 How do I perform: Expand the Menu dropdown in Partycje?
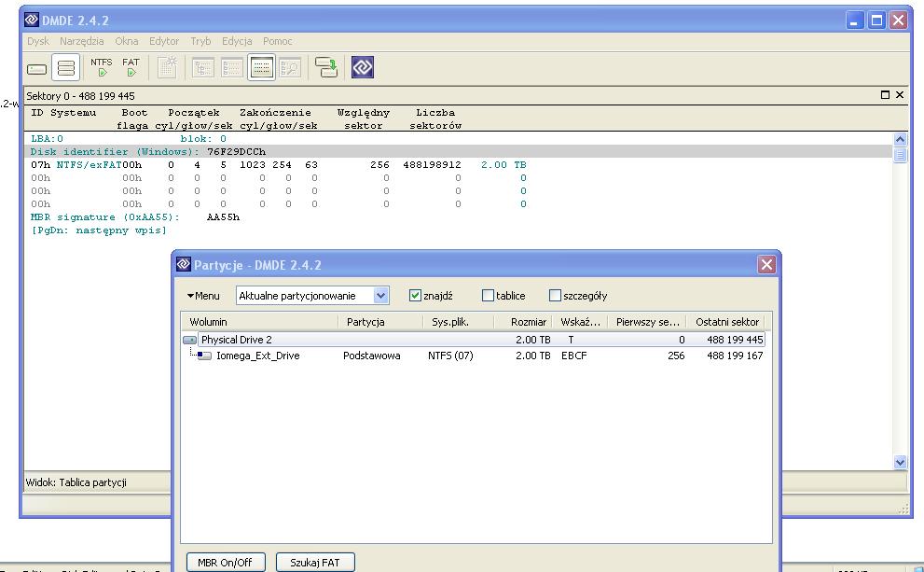[x=203, y=296]
